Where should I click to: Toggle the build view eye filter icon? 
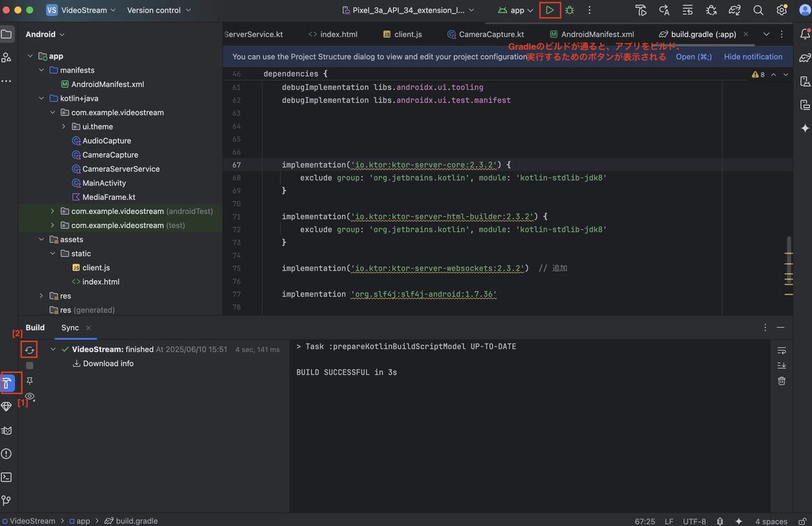click(30, 397)
